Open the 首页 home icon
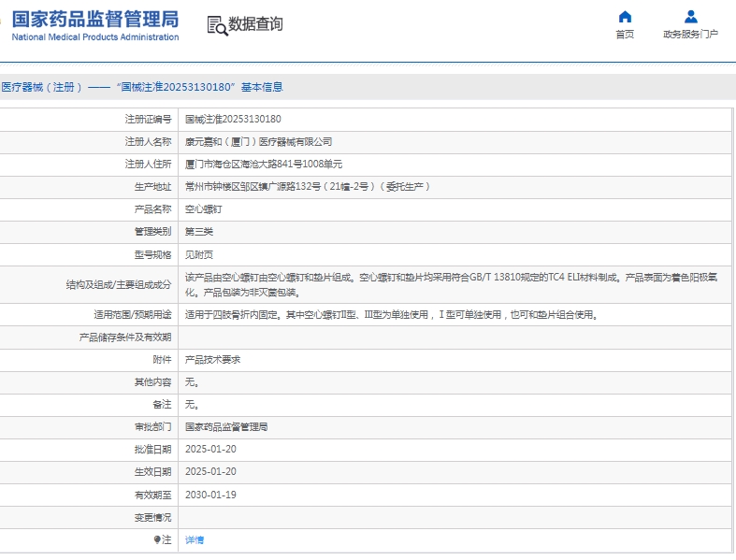 click(x=625, y=17)
